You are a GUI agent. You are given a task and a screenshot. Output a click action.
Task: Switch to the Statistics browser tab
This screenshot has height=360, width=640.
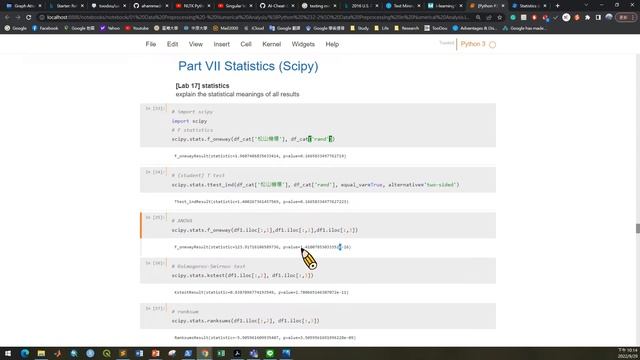pos(529,6)
